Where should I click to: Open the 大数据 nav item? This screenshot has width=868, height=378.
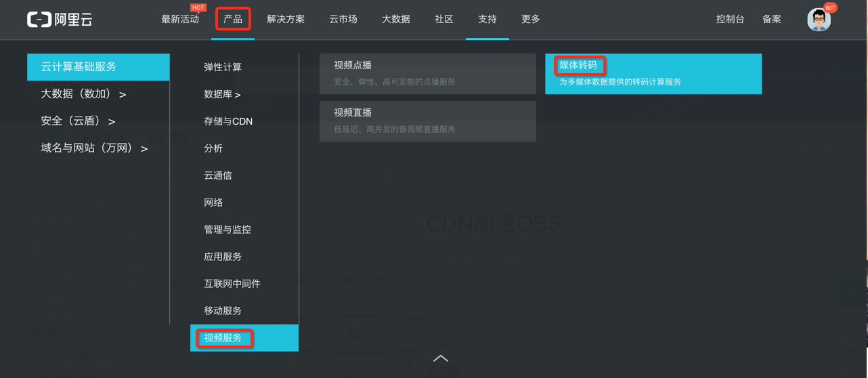click(x=396, y=19)
